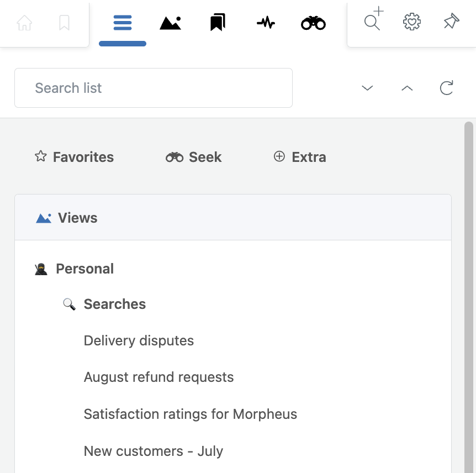The image size is (476, 473).
Task: Select the list menu tab icon
Action: (x=123, y=23)
